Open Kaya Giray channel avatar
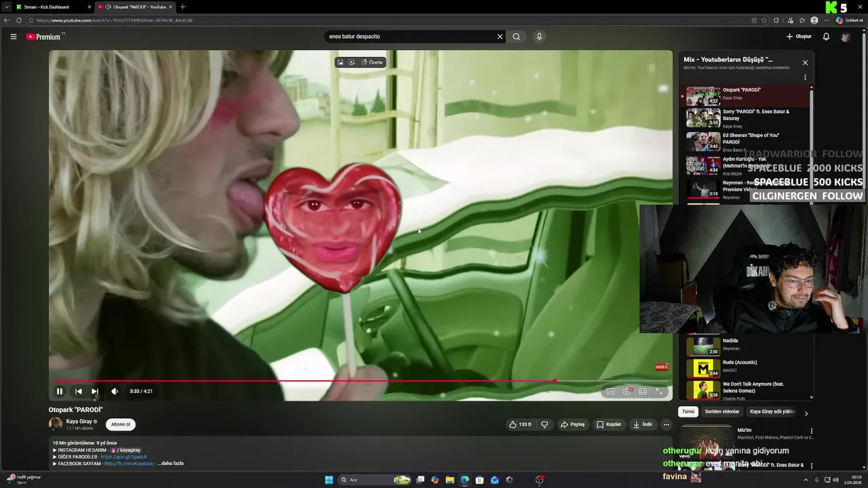This screenshot has width=868, height=488. pyautogui.click(x=56, y=424)
